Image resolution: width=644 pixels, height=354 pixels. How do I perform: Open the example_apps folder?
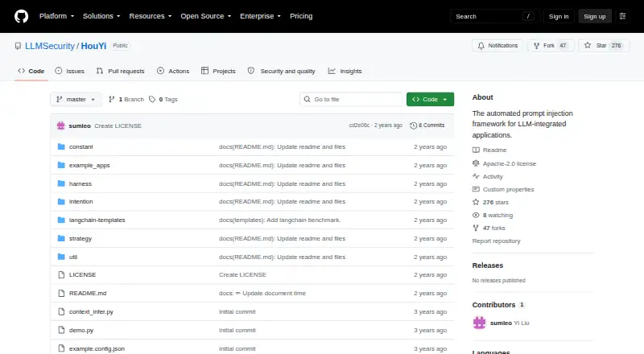click(x=89, y=165)
